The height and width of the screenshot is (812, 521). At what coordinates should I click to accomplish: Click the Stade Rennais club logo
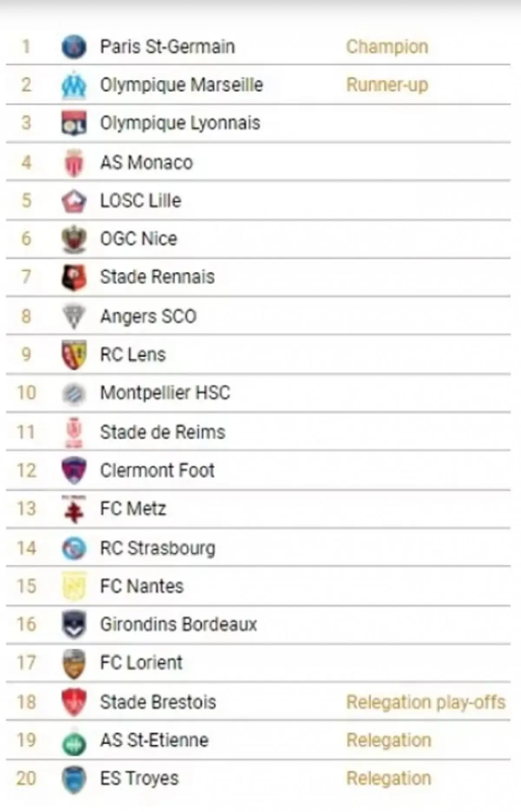[x=74, y=277]
